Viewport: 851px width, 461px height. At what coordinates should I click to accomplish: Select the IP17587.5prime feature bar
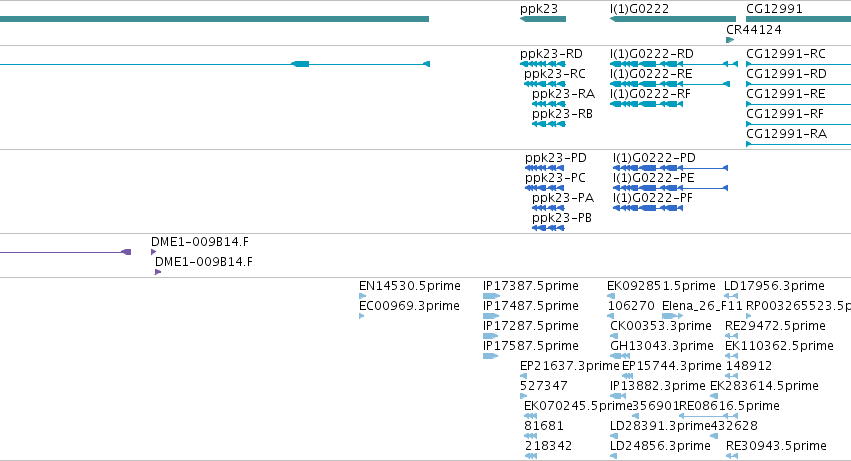pos(490,356)
